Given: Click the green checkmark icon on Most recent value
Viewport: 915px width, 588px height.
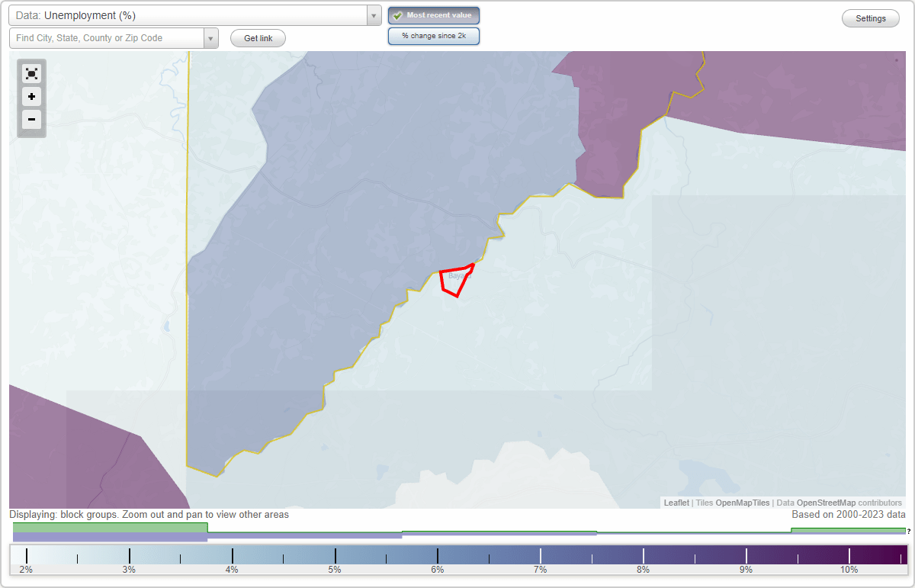Looking at the screenshot, I should 397,15.
